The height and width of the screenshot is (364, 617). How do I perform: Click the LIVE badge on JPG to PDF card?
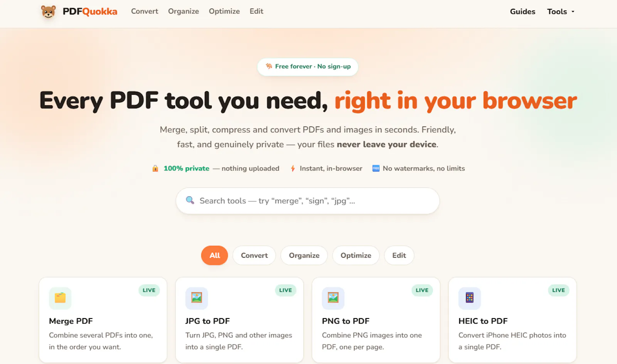pos(286,290)
